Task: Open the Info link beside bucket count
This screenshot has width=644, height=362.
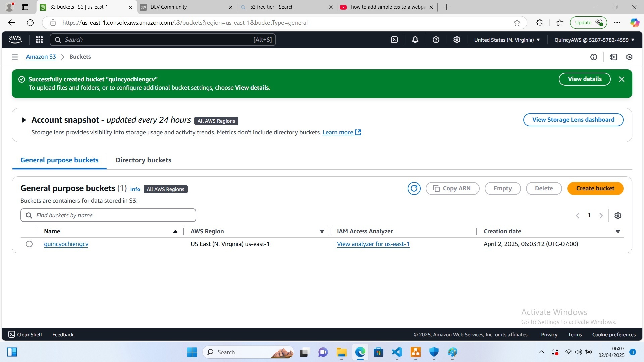Action: click(x=135, y=189)
